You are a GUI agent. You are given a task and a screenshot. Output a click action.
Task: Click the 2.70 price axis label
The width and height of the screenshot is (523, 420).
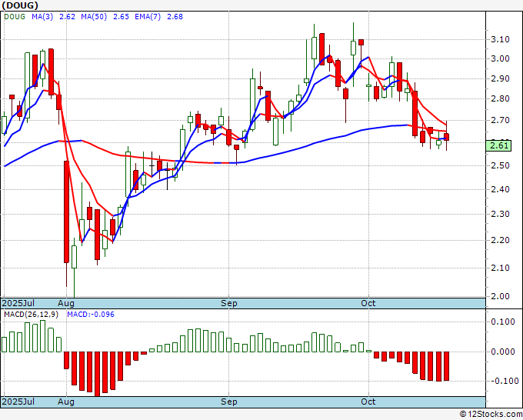[501, 120]
